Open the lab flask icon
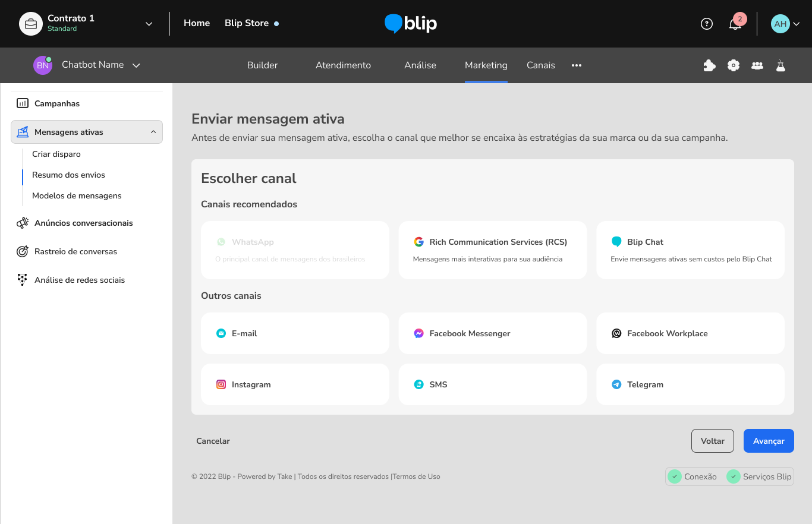This screenshot has height=524, width=812. tap(780, 65)
